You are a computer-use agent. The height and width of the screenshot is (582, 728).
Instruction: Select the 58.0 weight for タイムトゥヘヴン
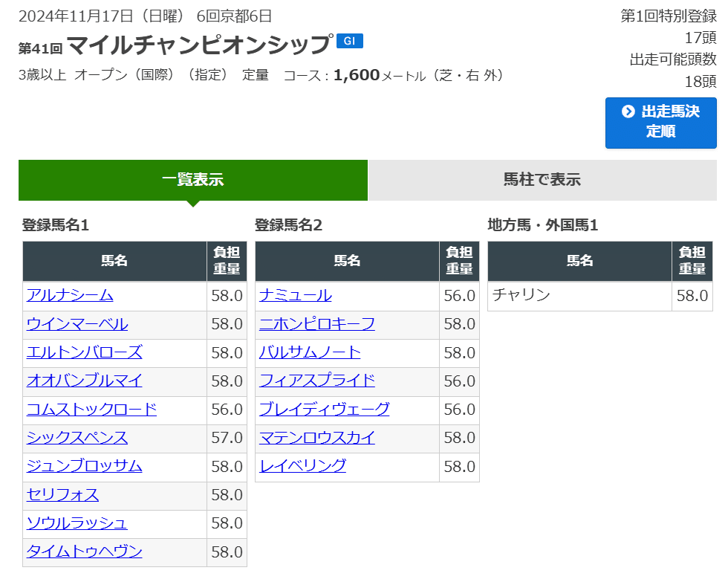(227, 552)
